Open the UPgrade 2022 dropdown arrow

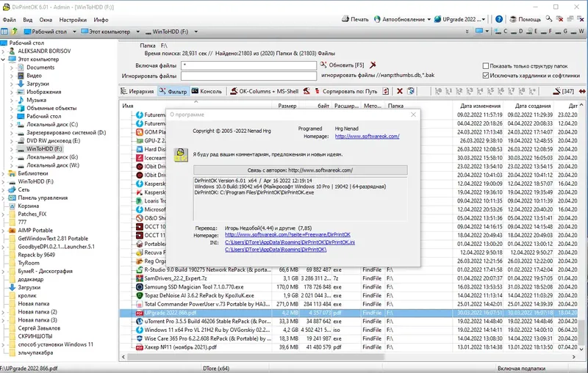(x=484, y=20)
